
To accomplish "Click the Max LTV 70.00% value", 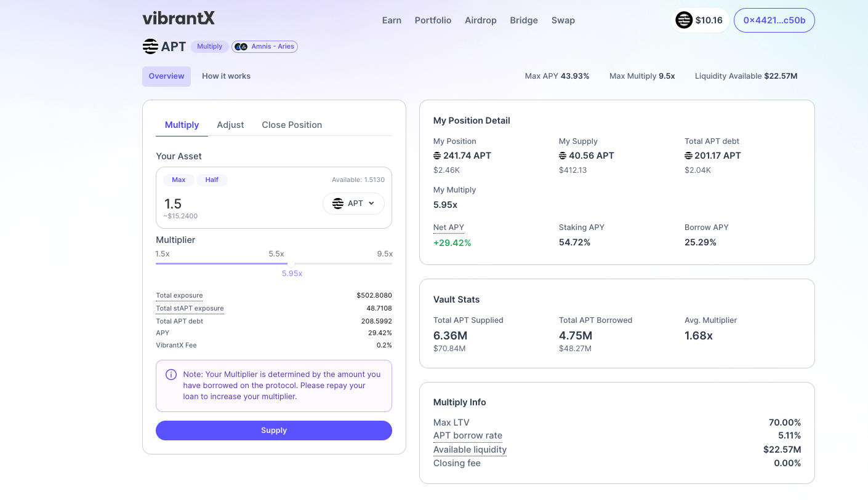I will [785, 423].
